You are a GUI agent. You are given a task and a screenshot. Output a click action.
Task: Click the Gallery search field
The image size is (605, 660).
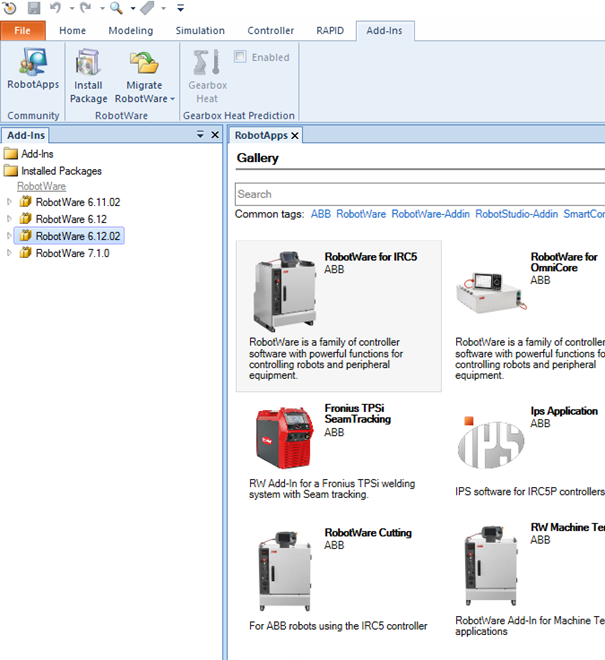pos(420,194)
